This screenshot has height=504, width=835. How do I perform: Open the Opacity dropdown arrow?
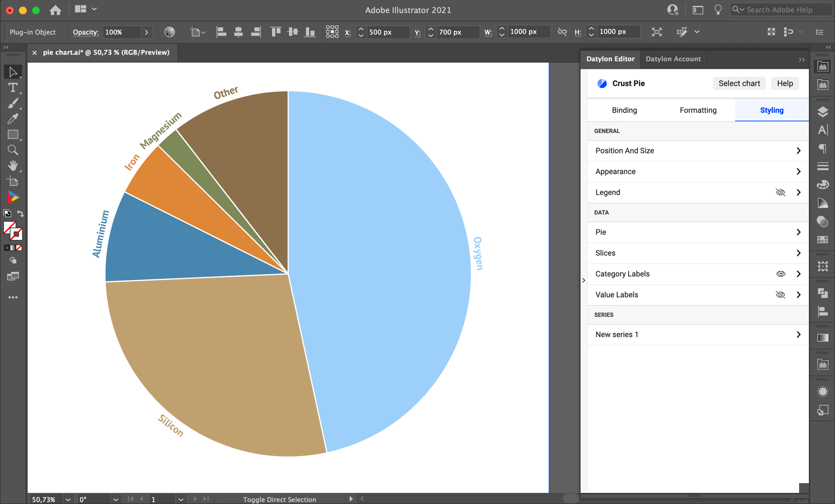(x=147, y=32)
